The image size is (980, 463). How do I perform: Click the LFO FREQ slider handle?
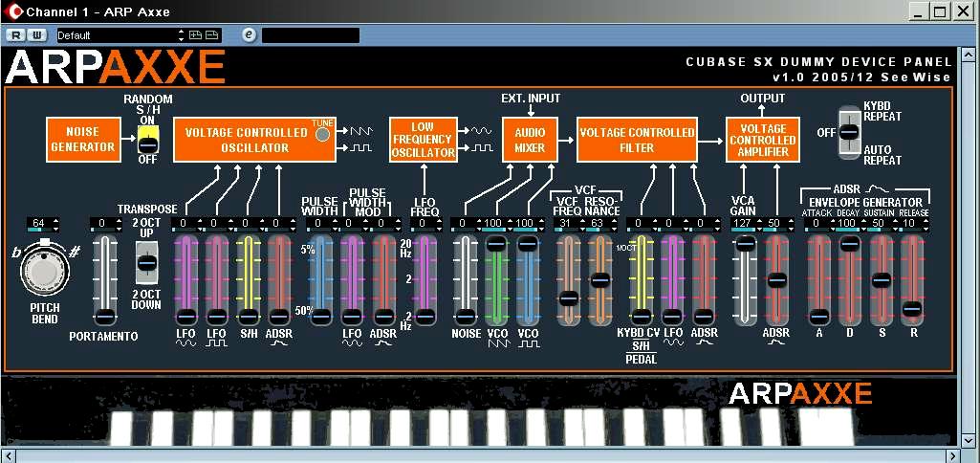coord(425,317)
